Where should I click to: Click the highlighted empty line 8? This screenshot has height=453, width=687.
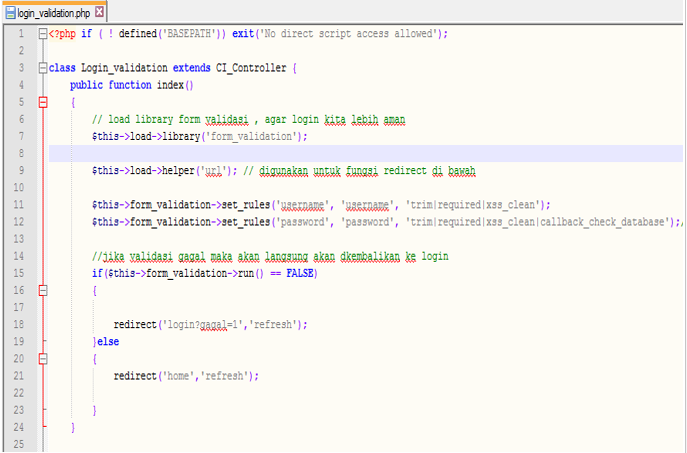[x=365, y=153]
